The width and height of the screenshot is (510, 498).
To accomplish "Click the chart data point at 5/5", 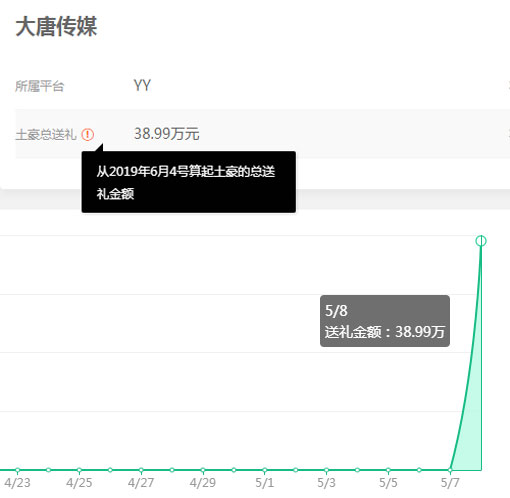I will click(x=388, y=470).
